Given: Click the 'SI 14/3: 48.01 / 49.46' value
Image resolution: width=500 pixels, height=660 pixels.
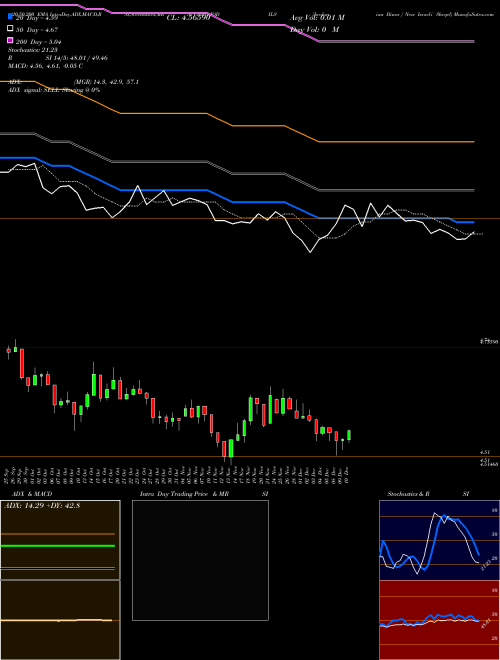Looking at the screenshot, I should (77, 58).
